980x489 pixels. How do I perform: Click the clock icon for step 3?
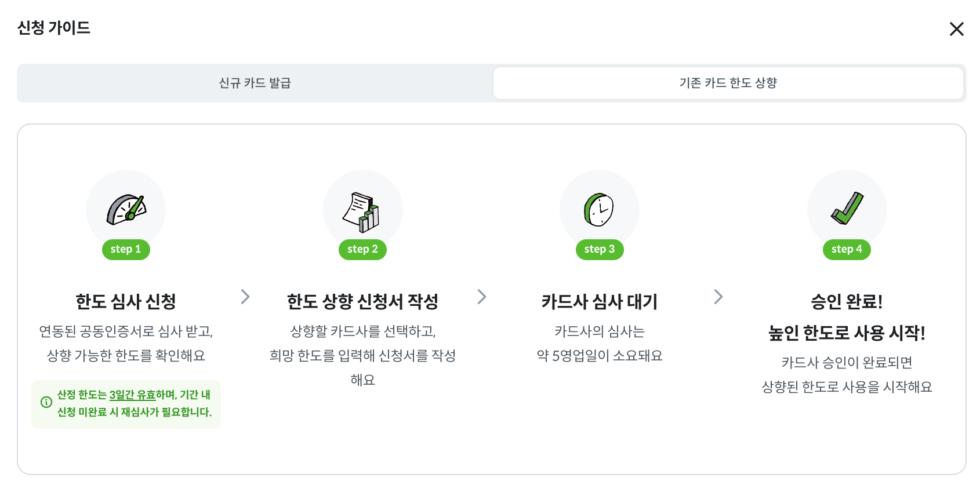click(599, 209)
